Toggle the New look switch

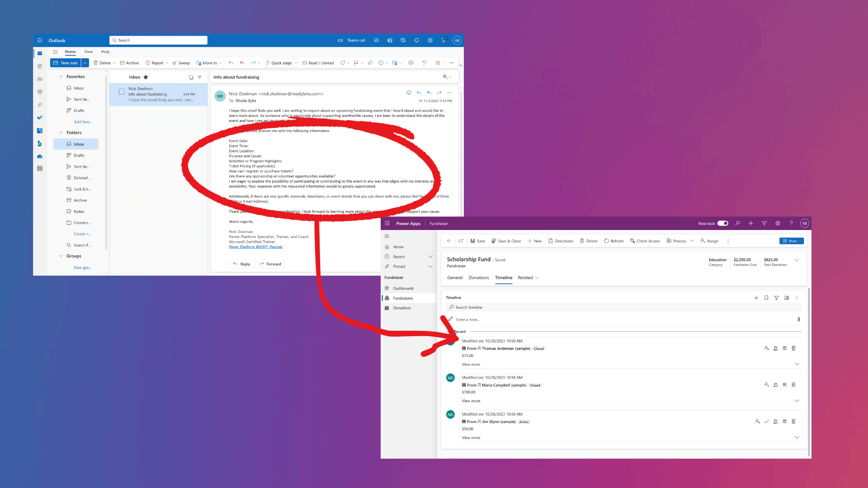723,223
